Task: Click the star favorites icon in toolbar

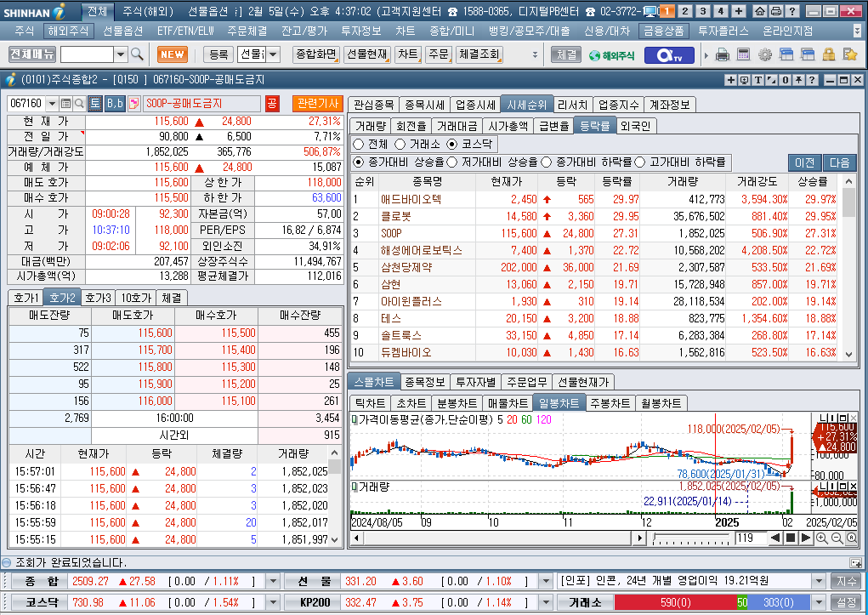Action: 850,54
